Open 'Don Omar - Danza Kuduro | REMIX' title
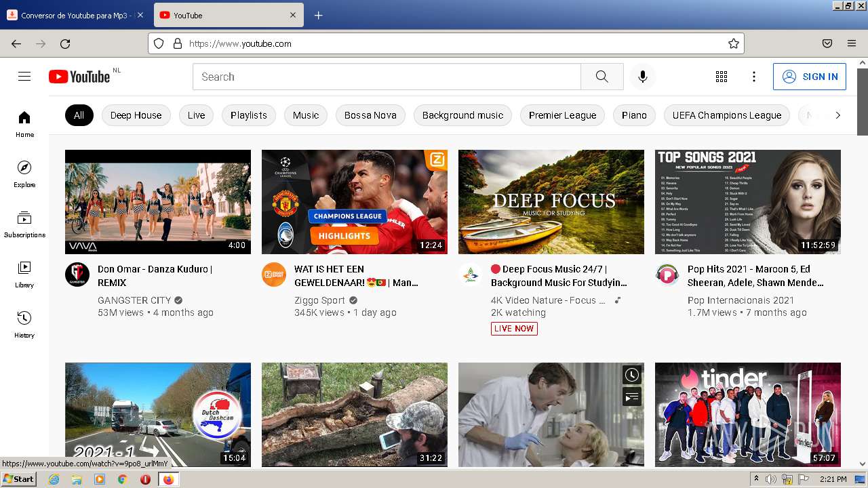This screenshot has height=488, width=868. tap(155, 276)
